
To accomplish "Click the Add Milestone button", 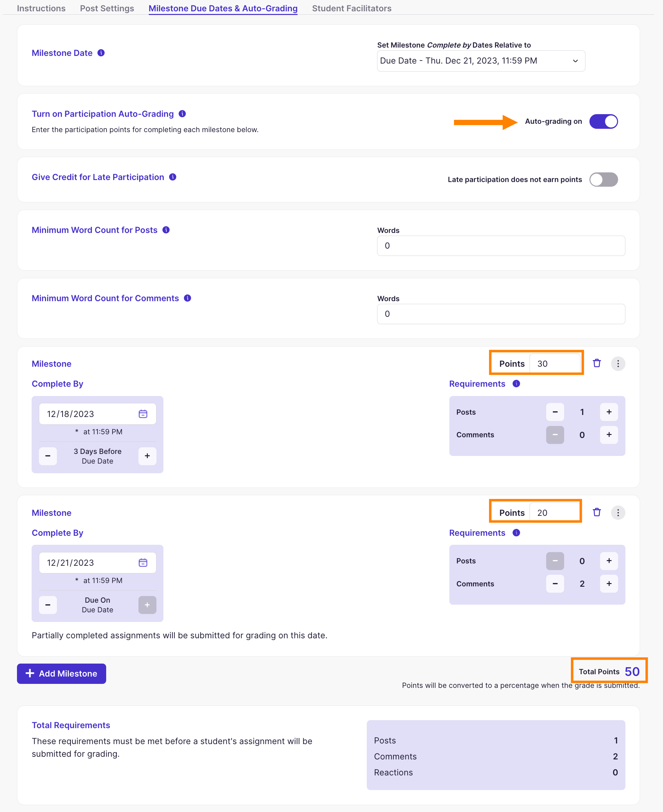I will 62,674.
